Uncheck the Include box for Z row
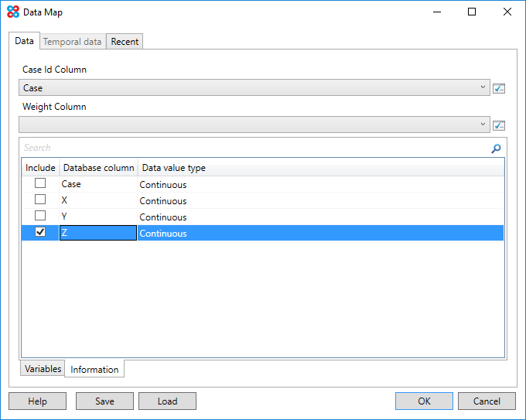 (40, 232)
